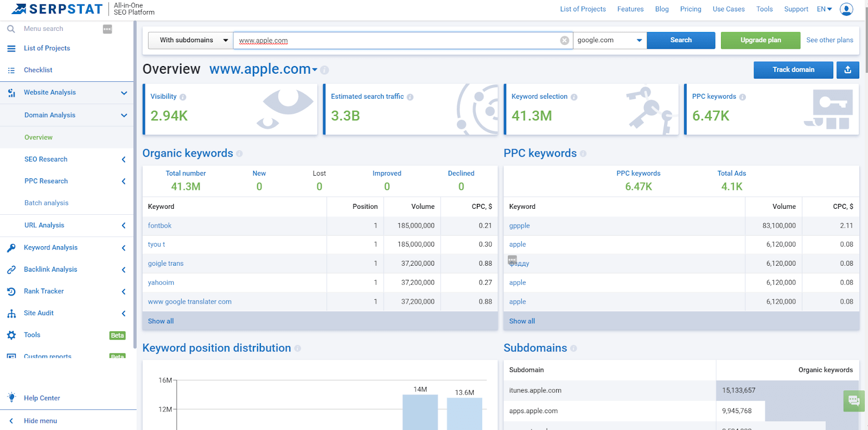The width and height of the screenshot is (868, 430).
Task: Click info icon next to Keyword position distribution
Action: (x=297, y=349)
